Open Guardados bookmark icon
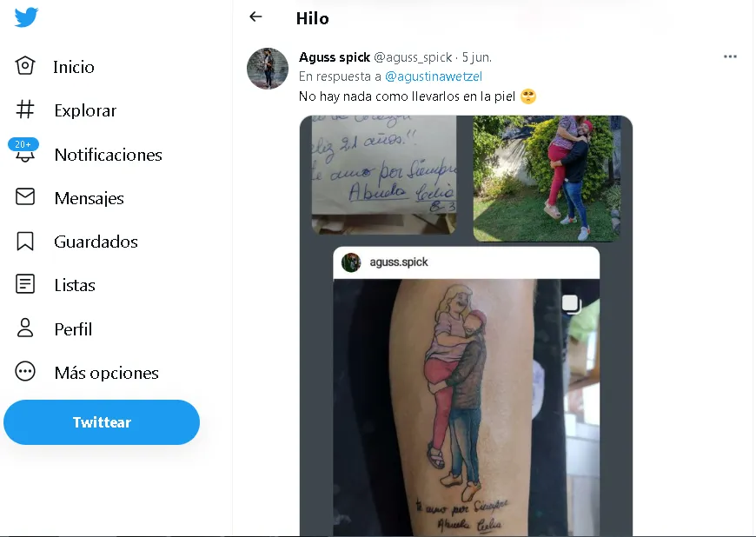The image size is (756, 537). (x=25, y=242)
